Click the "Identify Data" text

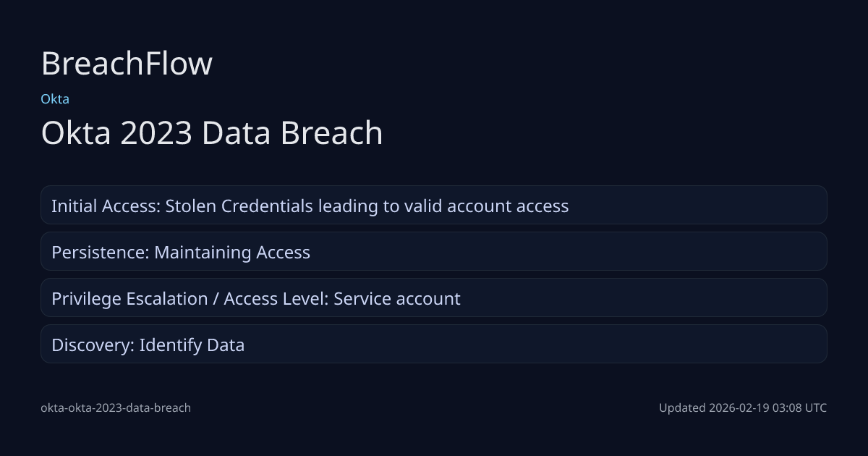point(192,345)
